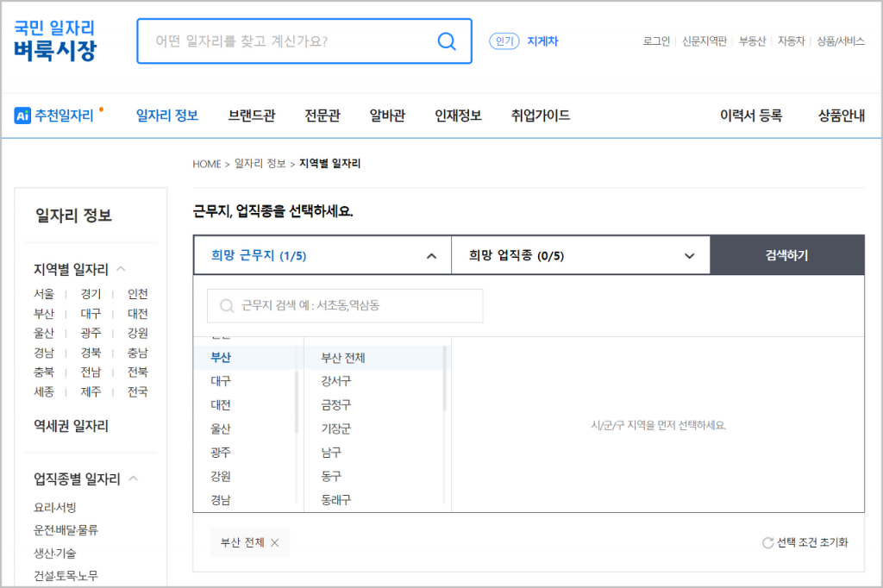883x588 pixels.
Task: Open 건설·토목·노무 job category
Action: [66, 576]
